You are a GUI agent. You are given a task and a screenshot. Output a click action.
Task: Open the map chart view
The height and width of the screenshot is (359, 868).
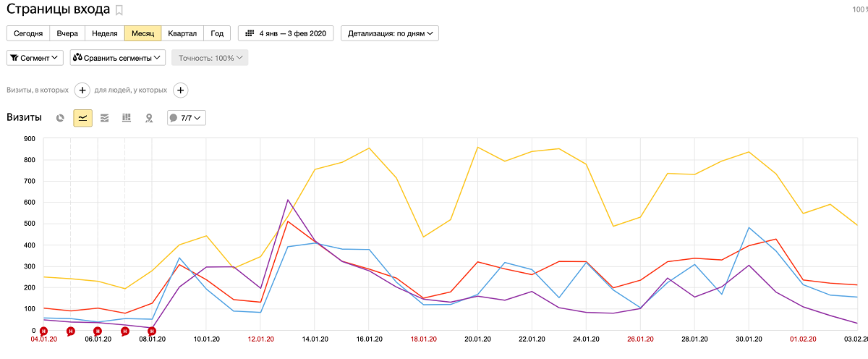coord(149,118)
